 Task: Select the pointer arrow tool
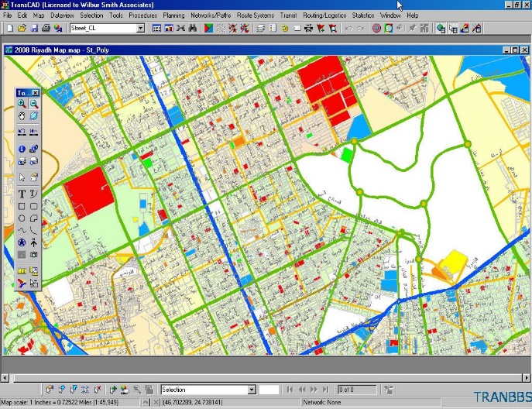(22, 177)
